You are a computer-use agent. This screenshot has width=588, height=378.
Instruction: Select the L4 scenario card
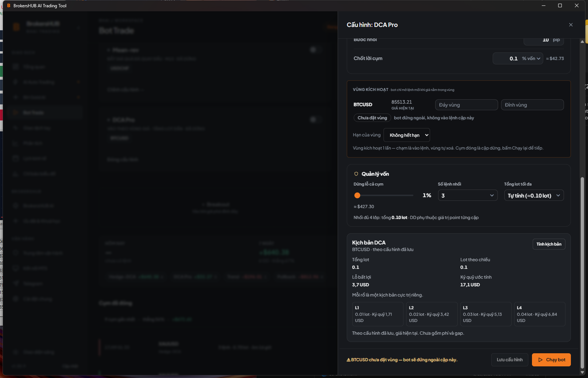539,314
